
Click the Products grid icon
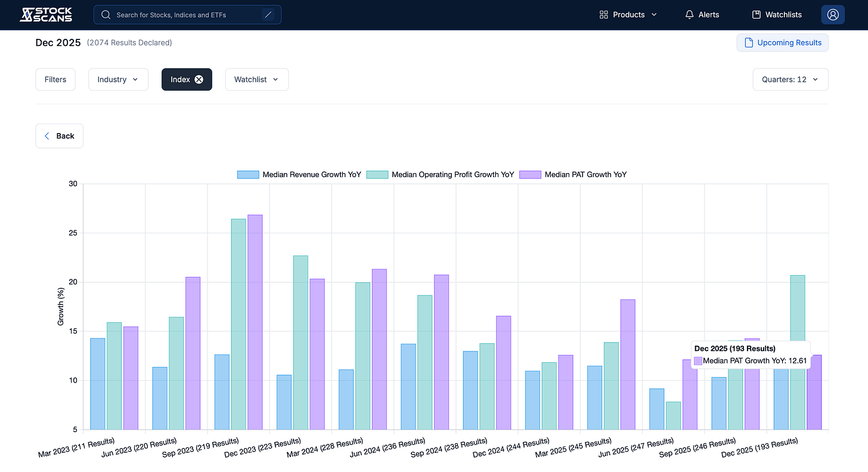tap(603, 14)
